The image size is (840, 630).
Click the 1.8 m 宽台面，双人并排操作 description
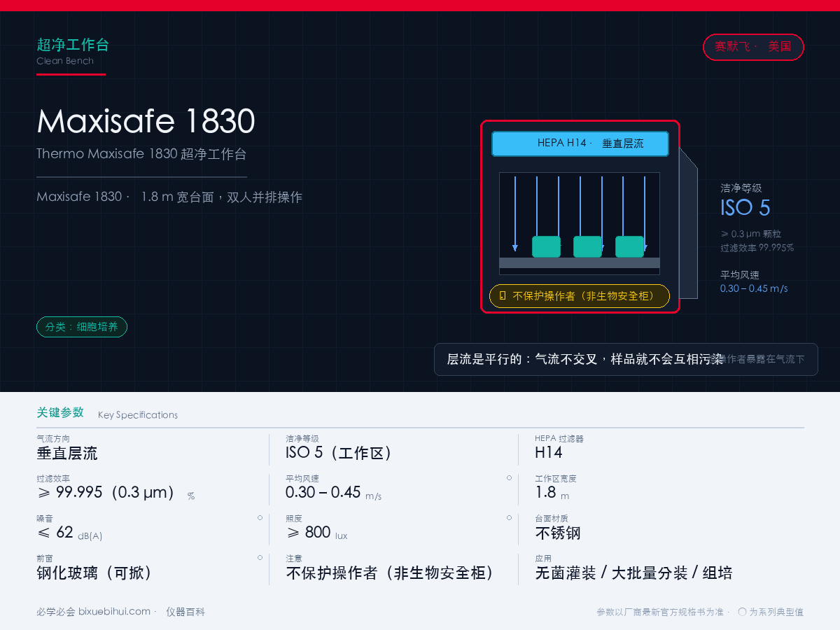point(222,197)
